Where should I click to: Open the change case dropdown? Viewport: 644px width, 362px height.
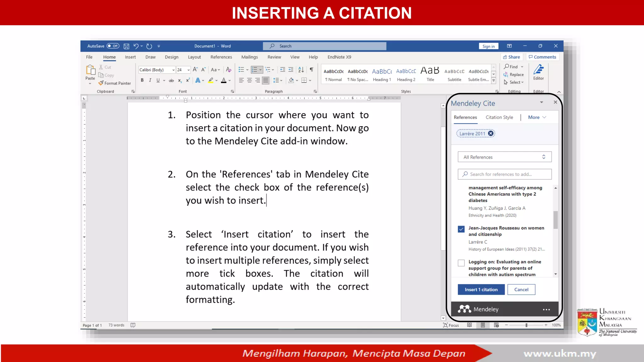[215, 70]
